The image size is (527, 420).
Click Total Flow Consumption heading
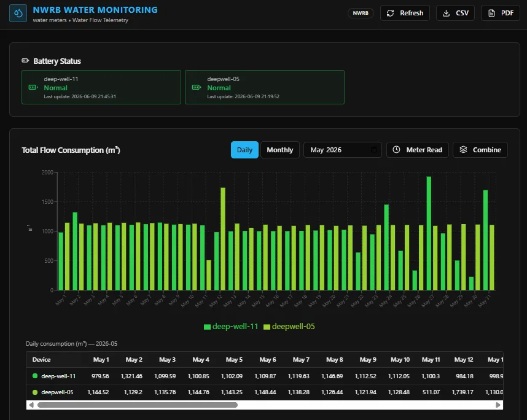71,150
